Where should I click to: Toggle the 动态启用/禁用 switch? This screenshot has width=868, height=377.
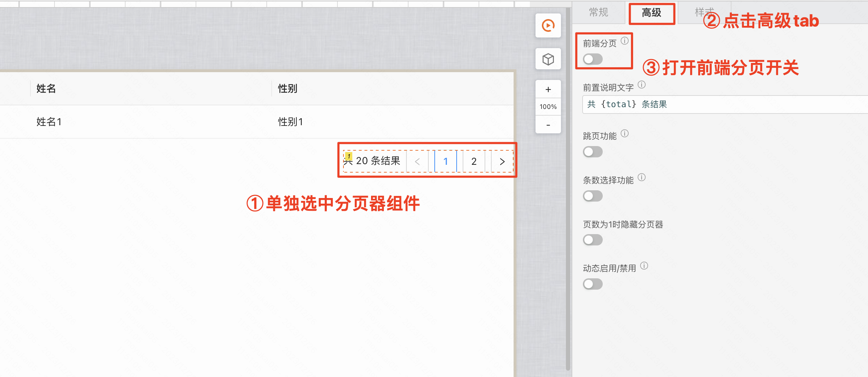click(593, 284)
